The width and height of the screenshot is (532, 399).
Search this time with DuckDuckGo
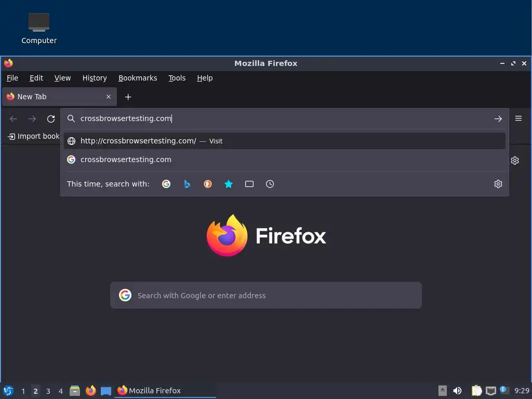(x=208, y=184)
